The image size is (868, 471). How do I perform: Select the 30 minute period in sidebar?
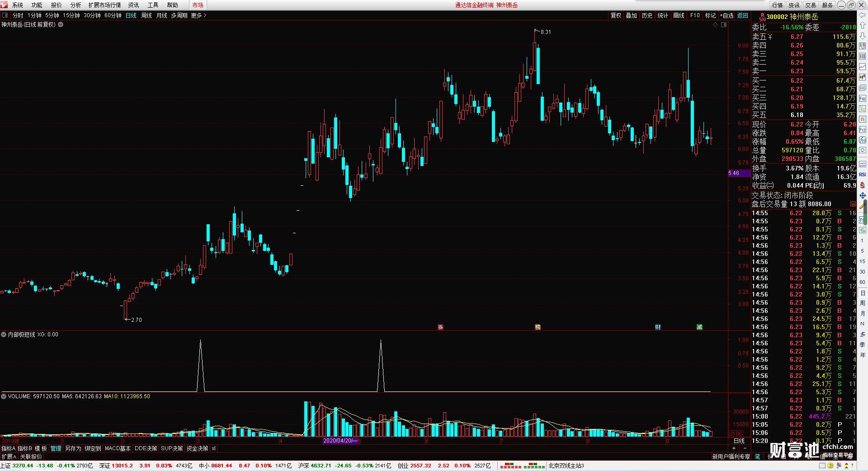tap(862, 272)
